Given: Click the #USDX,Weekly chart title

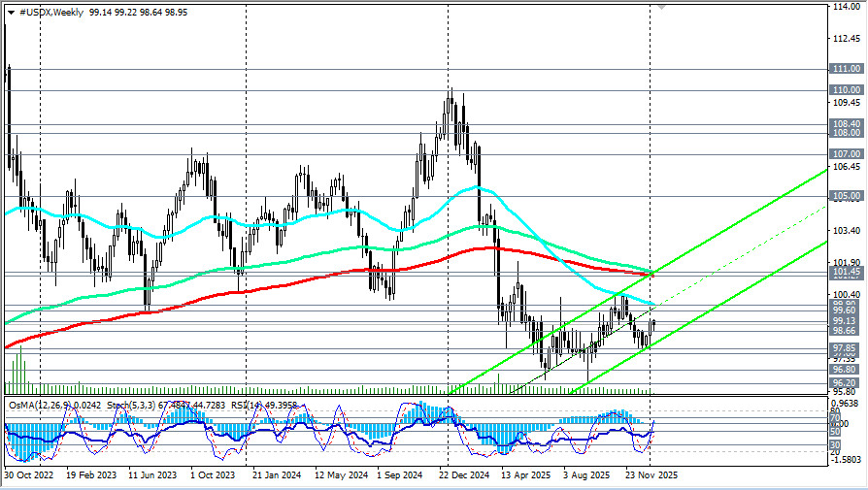Looking at the screenshot, I should pos(50,13).
